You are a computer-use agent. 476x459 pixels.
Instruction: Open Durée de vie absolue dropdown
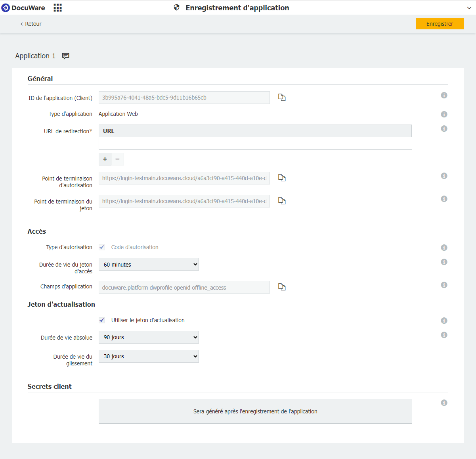click(149, 337)
